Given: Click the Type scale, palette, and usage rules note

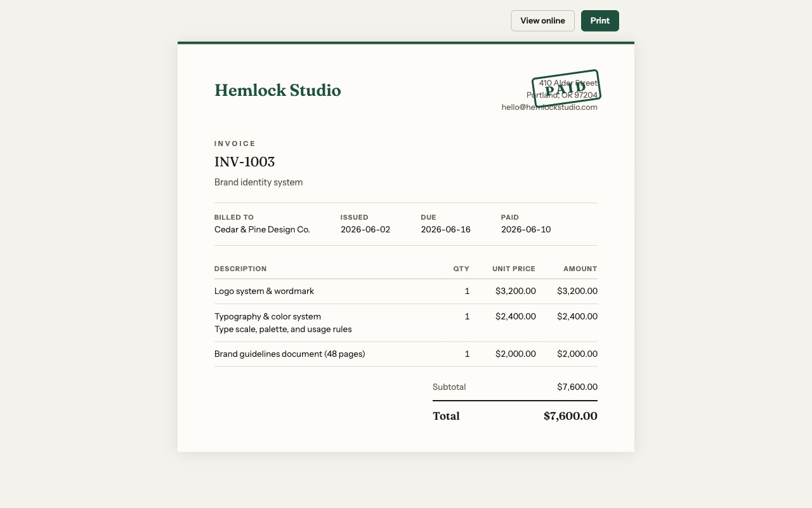Looking at the screenshot, I should (283, 330).
